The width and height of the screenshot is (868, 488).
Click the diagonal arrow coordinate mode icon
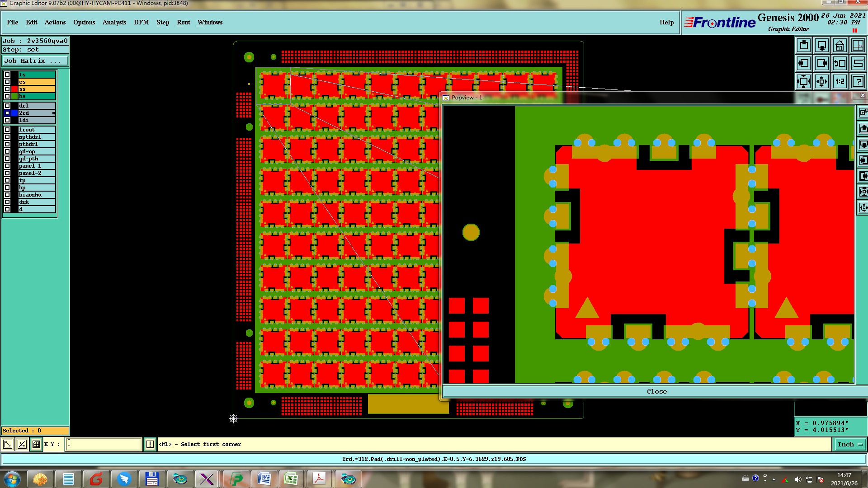8,444
